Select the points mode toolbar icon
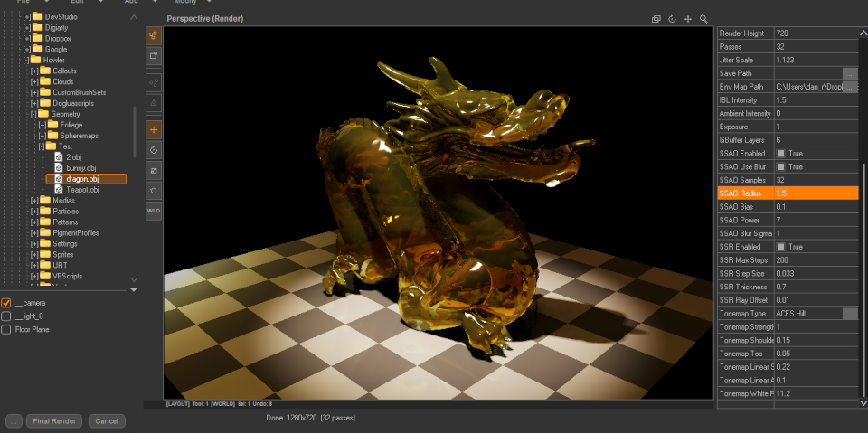This screenshot has height=434, width=868. click(154, 83)
